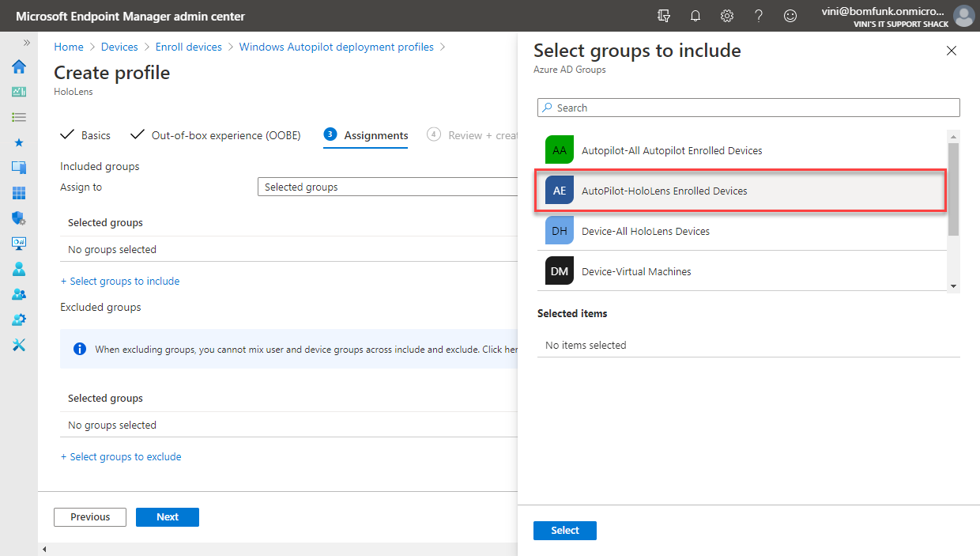Open the Devices sidebar icon
The width and height of the screenshot is (980, 556).
pos(19,168)
